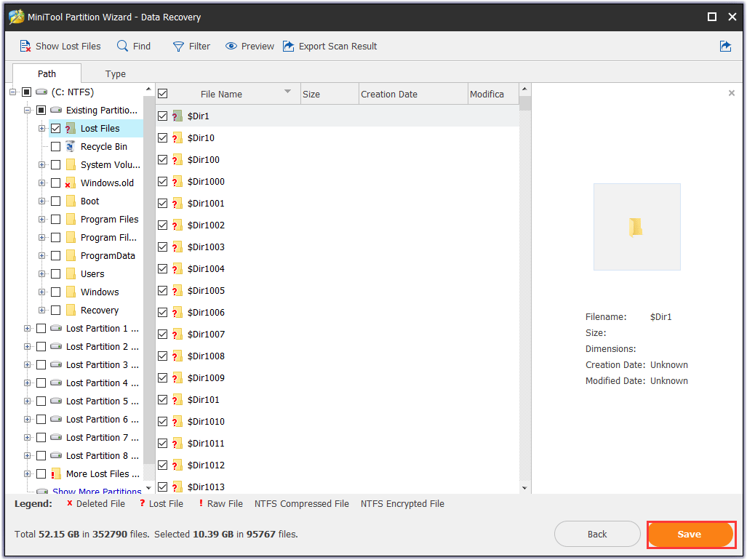Click the MiniTool app logo in title bar
Viewport: 747px width, 560px height.
tap(17, 17)
